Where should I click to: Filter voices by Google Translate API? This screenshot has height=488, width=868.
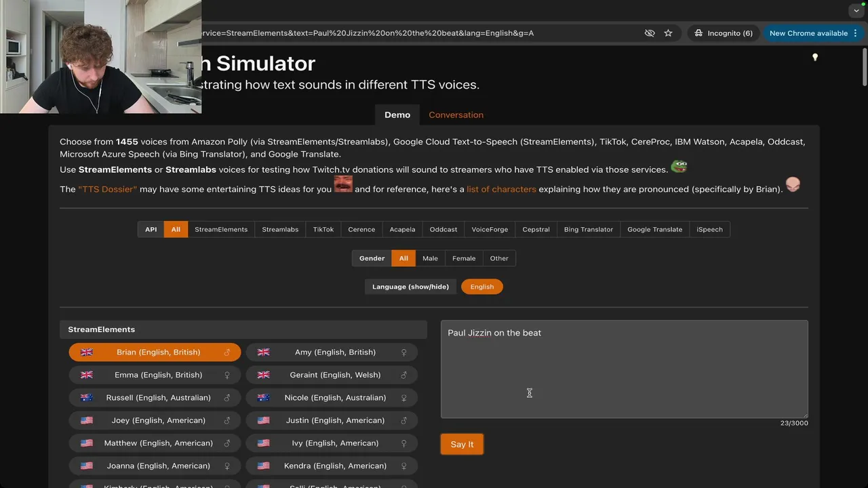[x=654, y=229]
